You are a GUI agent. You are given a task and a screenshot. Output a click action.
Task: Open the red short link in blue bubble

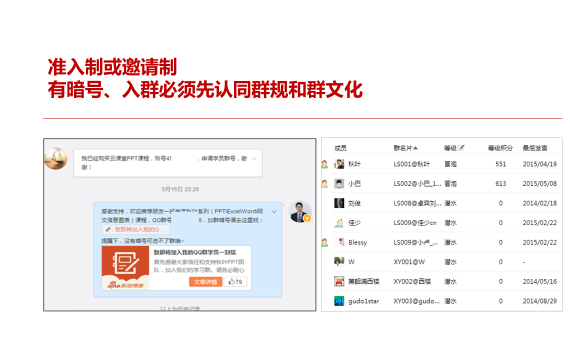139,230
